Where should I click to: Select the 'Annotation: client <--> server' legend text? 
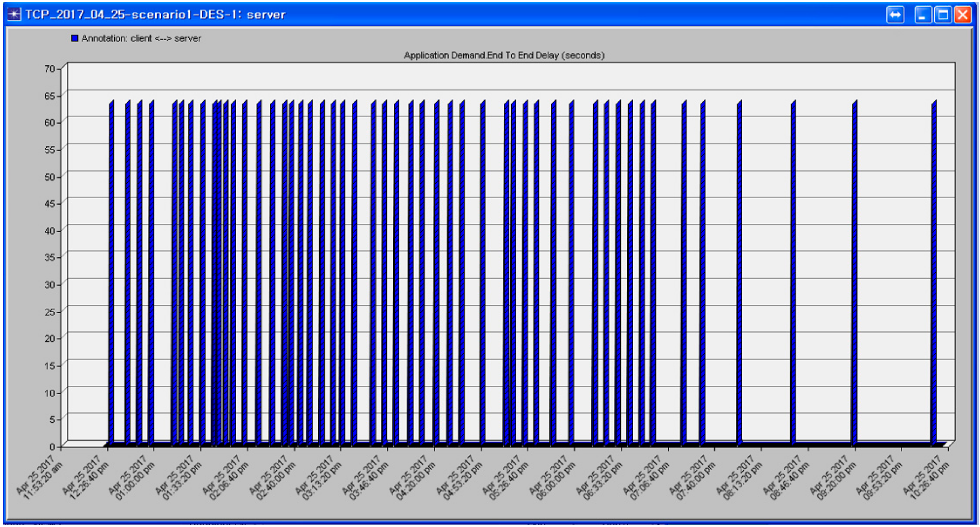point(141,38)
